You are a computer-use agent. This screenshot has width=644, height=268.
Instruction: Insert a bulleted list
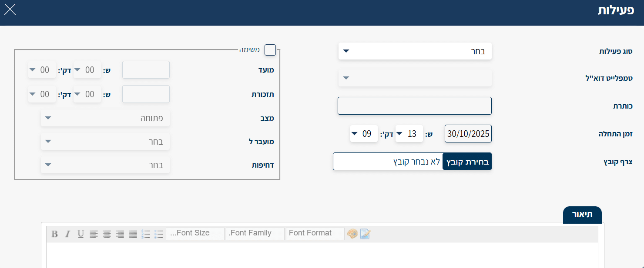159,234
